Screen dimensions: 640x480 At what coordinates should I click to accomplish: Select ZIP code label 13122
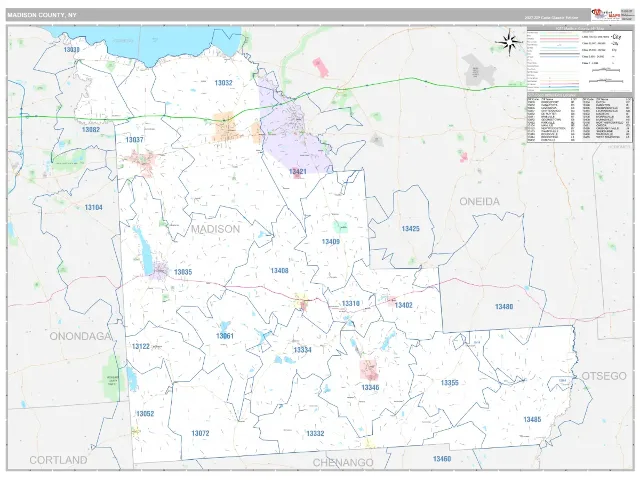141,346
